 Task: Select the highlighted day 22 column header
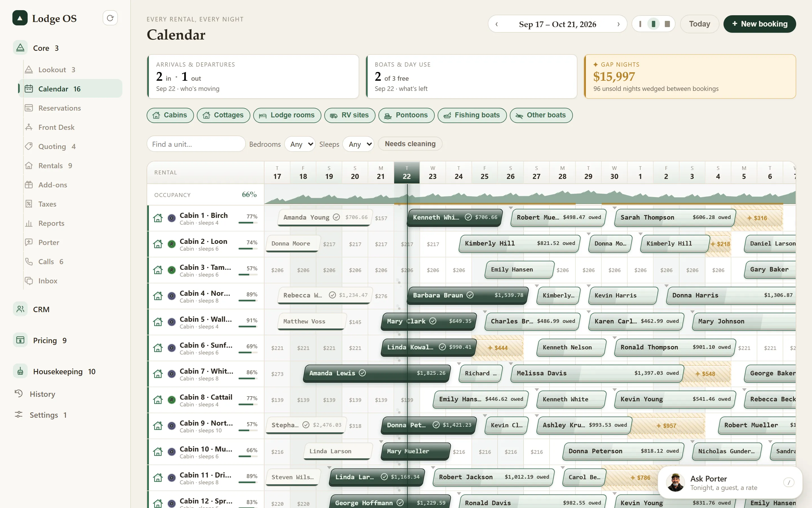point(407,172)
